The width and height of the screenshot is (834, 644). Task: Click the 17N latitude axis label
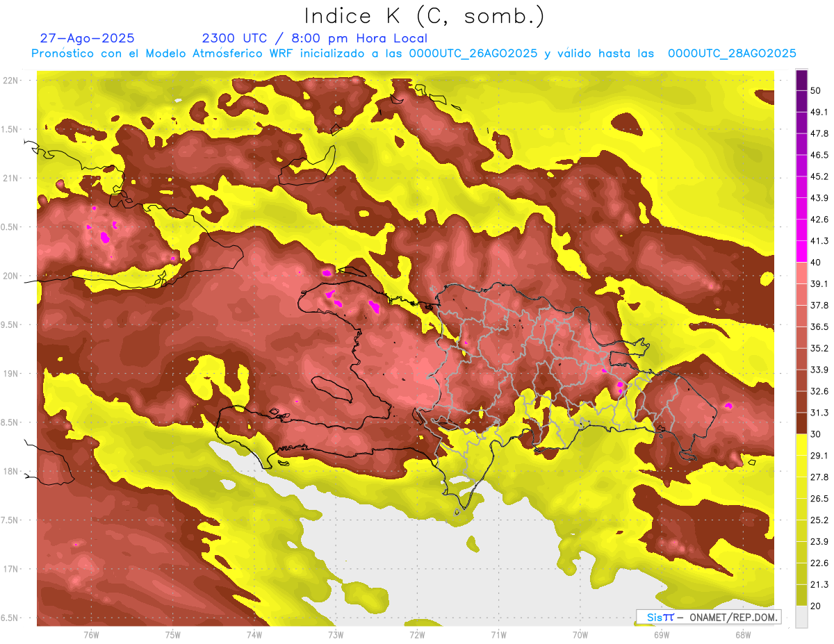point(10,569)
